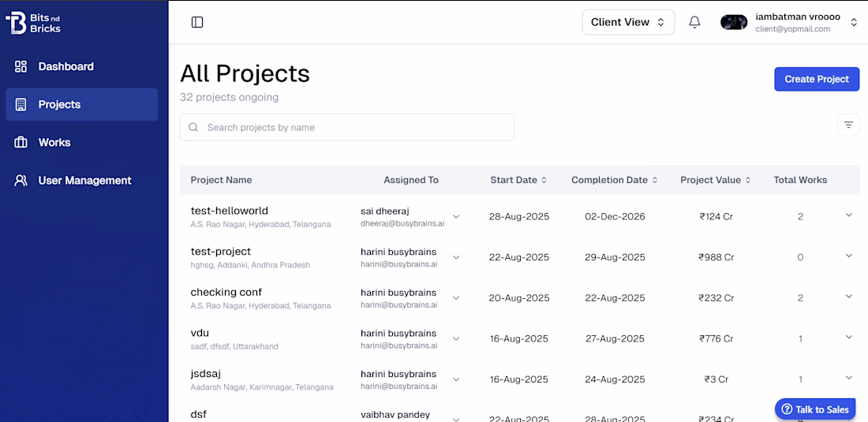
Task: Click the 27-Aug-2025 completion date
Action: click(x=615, y=338)
